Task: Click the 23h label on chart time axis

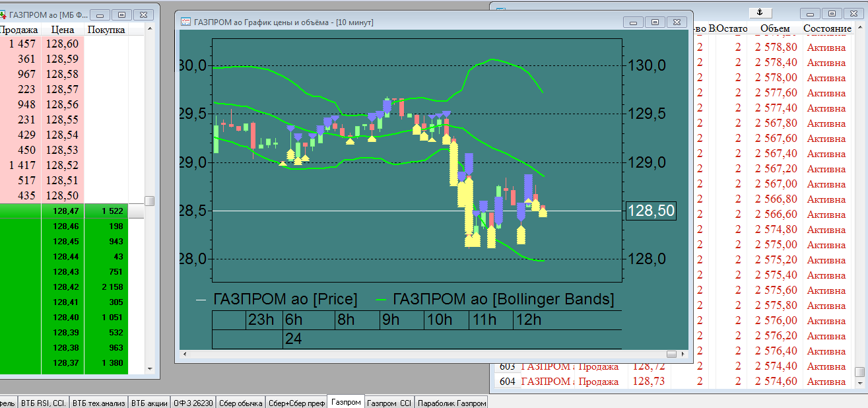Action: click(261, 320)
